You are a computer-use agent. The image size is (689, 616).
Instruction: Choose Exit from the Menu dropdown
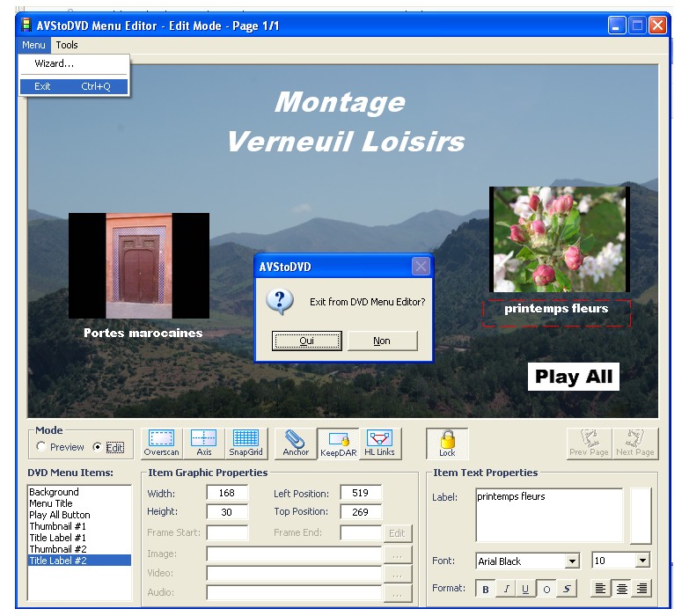(x=74, y=86)
